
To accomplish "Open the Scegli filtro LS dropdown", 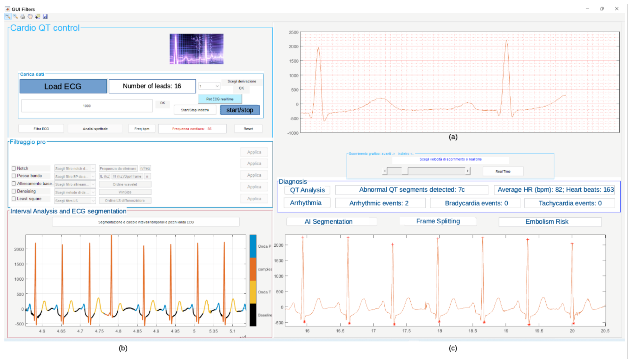I will (x=75, y=201).
